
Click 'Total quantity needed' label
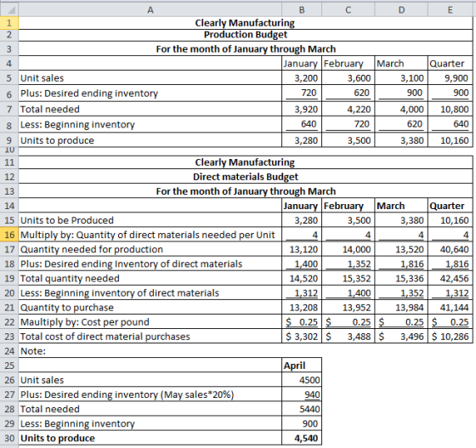pyautogui.click(x=70, y=278)
